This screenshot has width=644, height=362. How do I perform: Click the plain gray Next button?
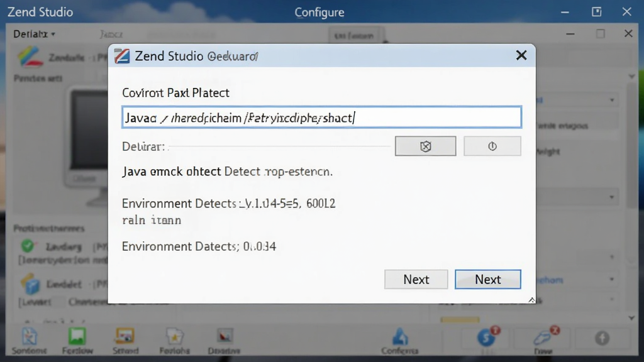pos(416,280)
